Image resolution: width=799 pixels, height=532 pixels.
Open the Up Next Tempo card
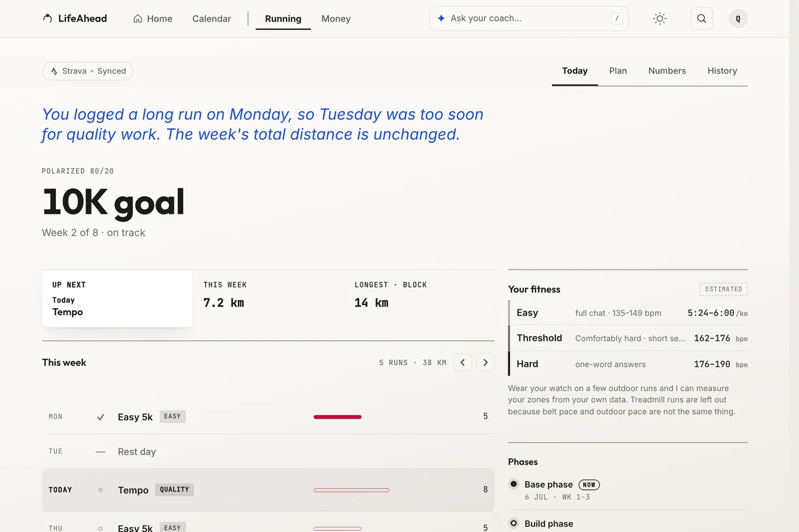(x=117, y=299)
